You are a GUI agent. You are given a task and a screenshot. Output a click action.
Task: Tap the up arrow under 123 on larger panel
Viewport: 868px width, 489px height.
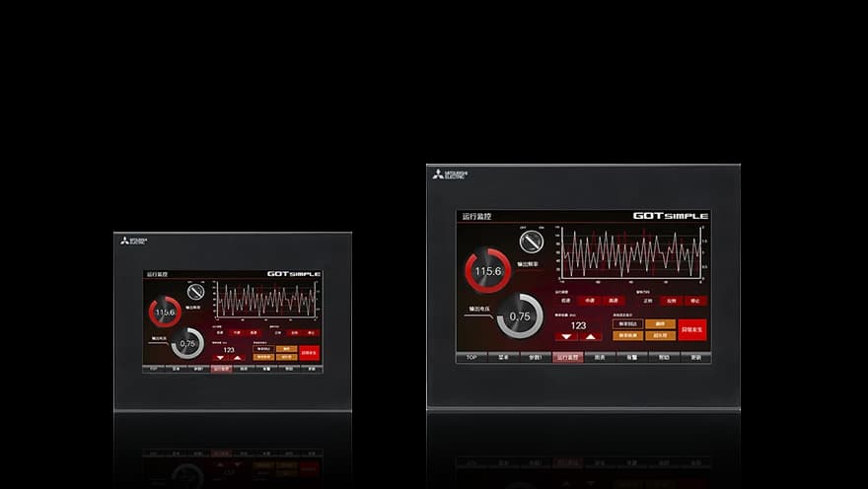(591, 336)
